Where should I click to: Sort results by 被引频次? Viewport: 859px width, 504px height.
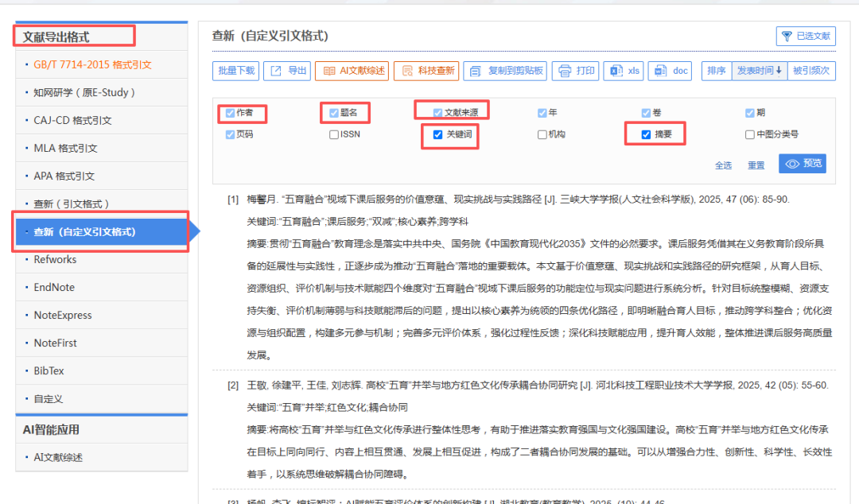point(811,71)
